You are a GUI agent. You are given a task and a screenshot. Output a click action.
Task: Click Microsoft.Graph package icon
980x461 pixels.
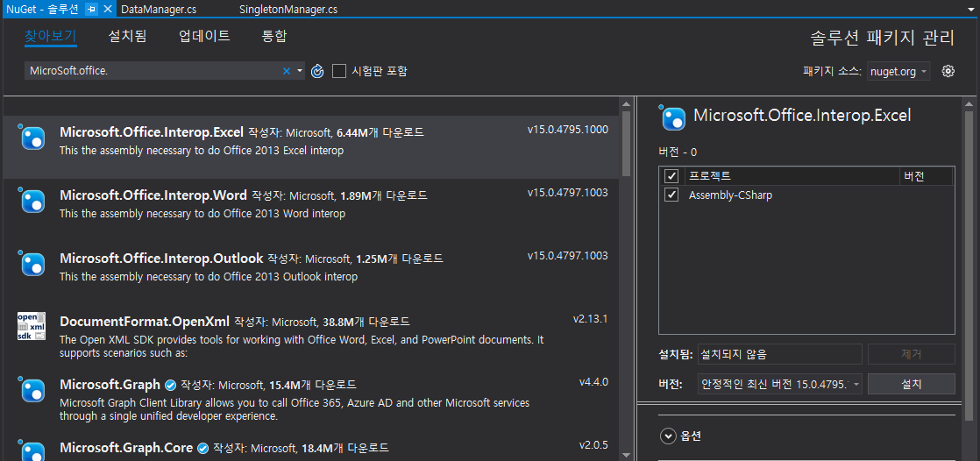(32, 389)
